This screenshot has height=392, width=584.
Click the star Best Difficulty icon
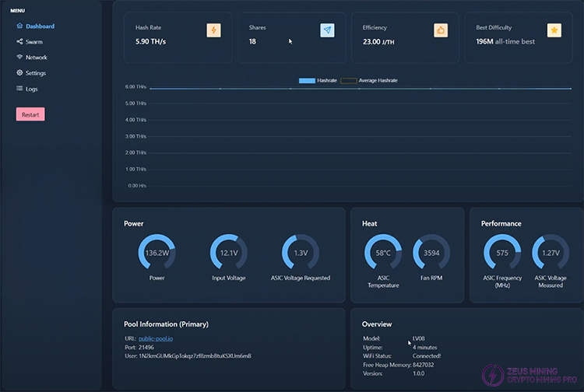[x=554, y=30]
